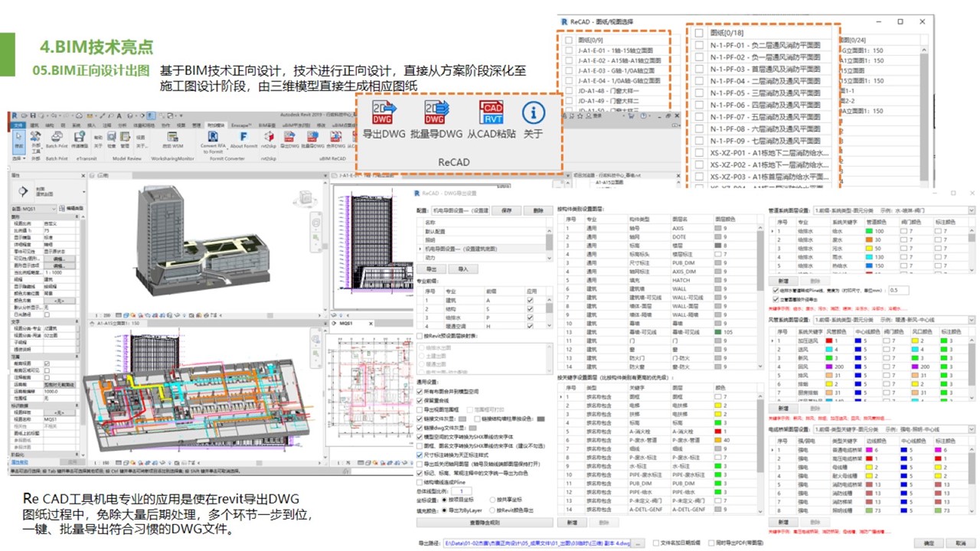Click the Model Review 管理 icon
This screenshot has height=551, width=980.
pyautogui.click(x=125, y=136)
